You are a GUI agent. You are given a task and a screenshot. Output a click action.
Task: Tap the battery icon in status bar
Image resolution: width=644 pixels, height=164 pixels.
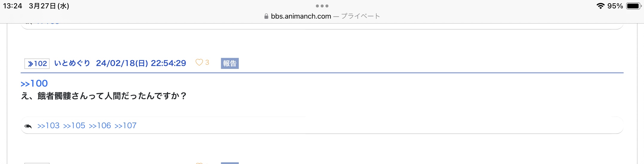[634, 6]
